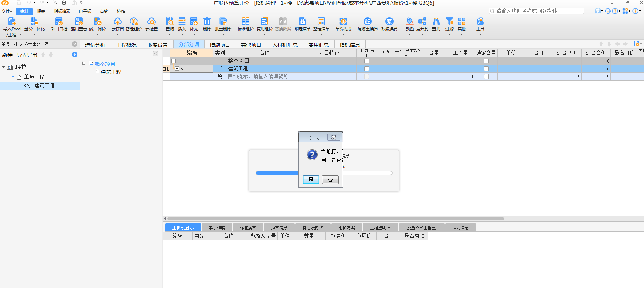This screenshot has height=288, width=644.
Task: Click the 补充 supplement icon
Action: pyautogui.click(x=194, y=22)
